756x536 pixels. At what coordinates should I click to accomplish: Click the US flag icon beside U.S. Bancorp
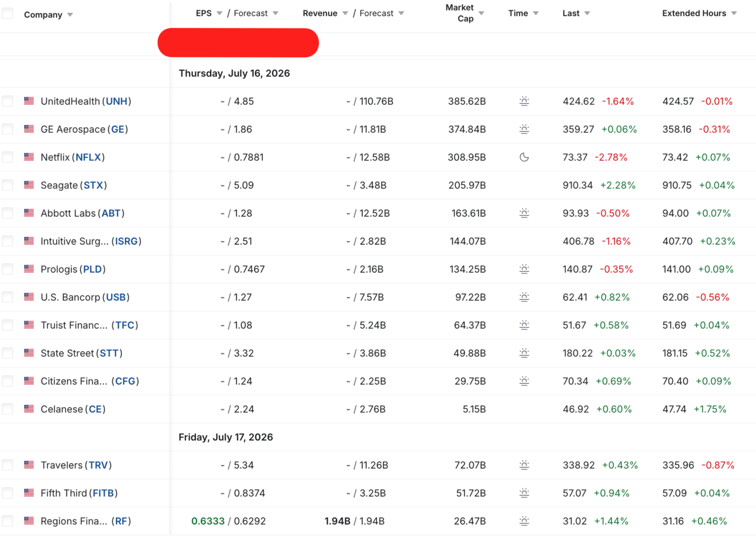29,297
